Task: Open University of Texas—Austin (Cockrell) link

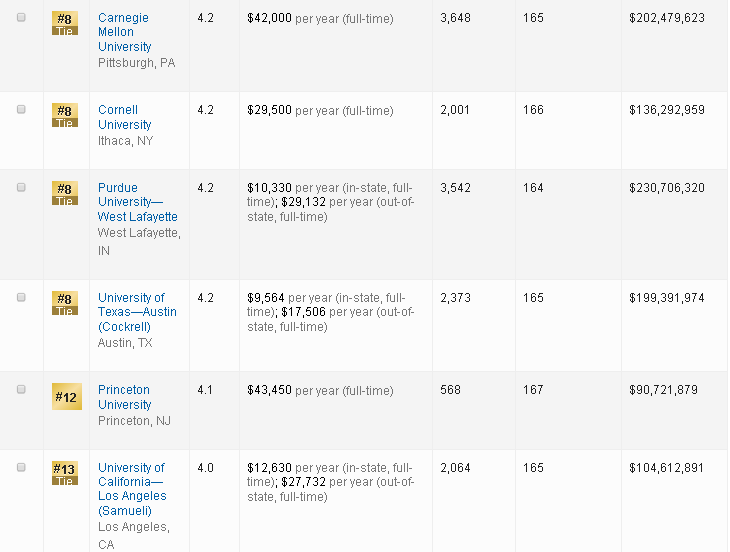Action: click(x=137, y=312)
